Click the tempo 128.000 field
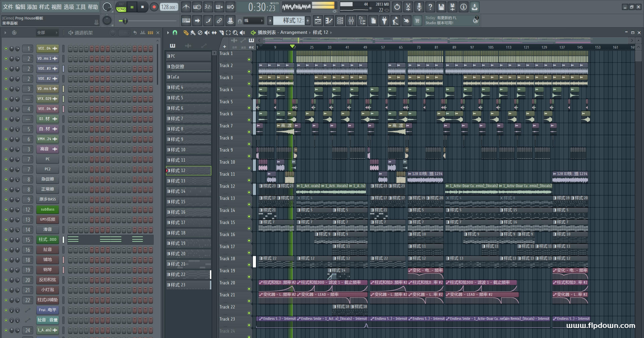Image resolution: width=644 pixels, height=338 pixels. point(169,7)
